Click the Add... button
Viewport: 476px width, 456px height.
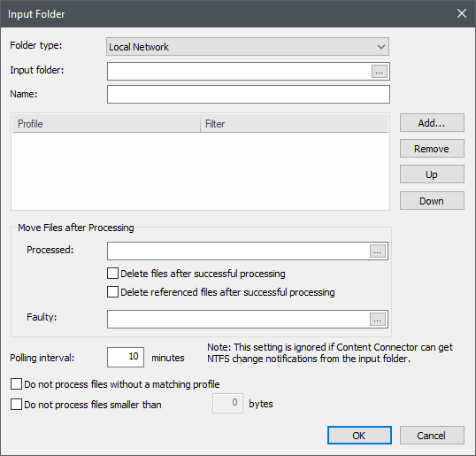pos(432,123)
